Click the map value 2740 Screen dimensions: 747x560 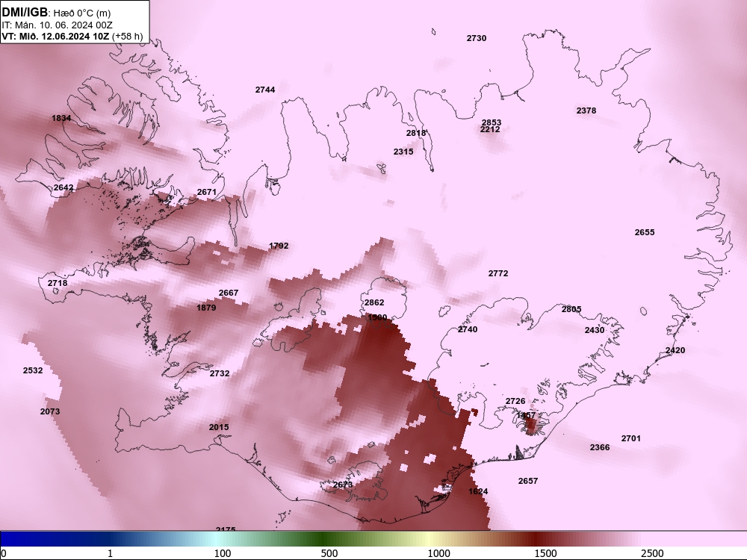click(x=468, y=329)
